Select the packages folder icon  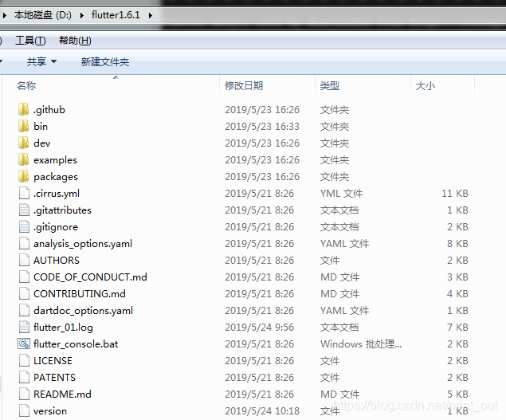[x=24, y=177]
